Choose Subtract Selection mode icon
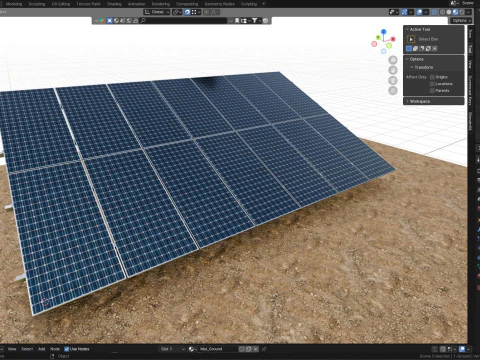Image resolution: width=480 pixels, height=360 pixels. tap(422, 49)
